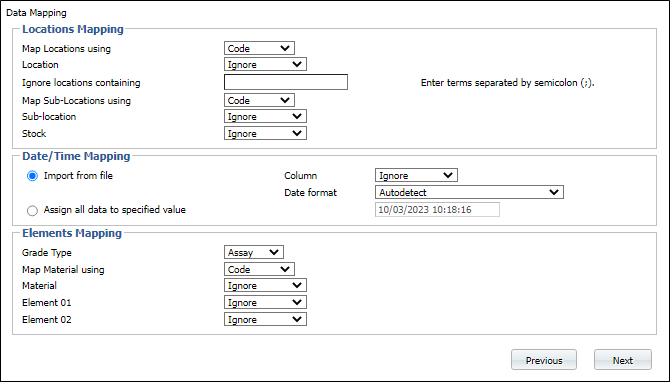Screen dimensions: 670x382
Task: Click the Ignore locations containing text field
Action: point(285,82)
